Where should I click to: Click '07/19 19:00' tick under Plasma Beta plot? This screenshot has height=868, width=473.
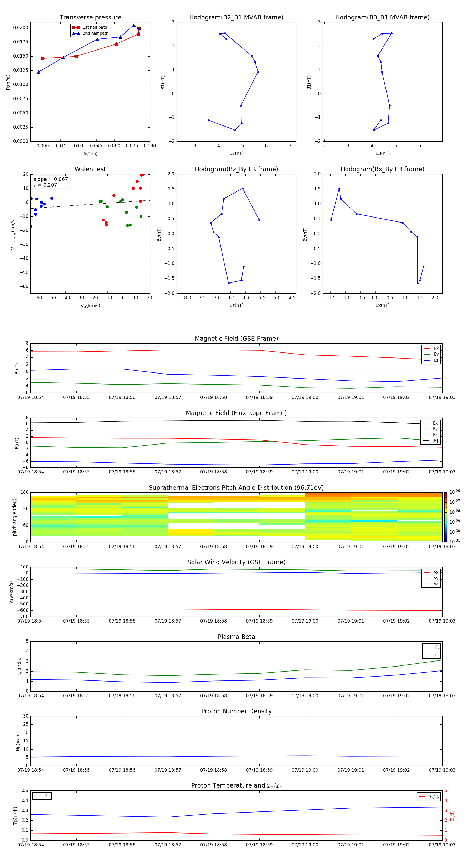coord(305,696)
